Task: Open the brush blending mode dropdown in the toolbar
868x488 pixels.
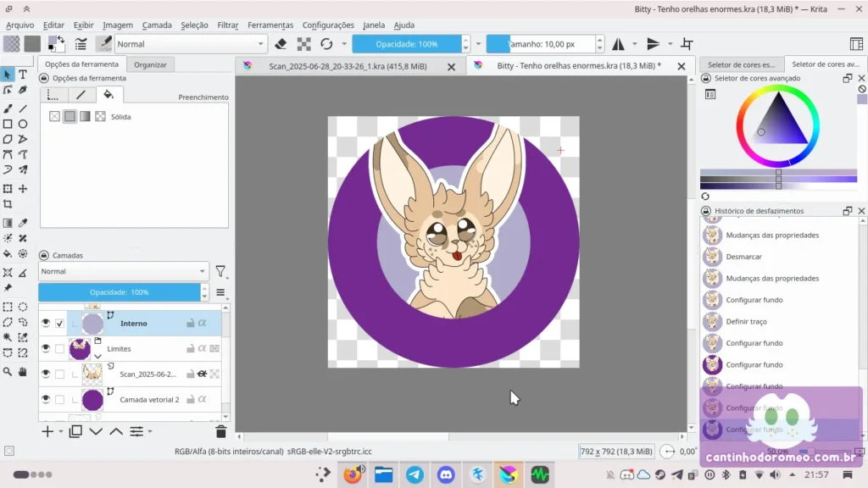Action: (x=191, y=44)
